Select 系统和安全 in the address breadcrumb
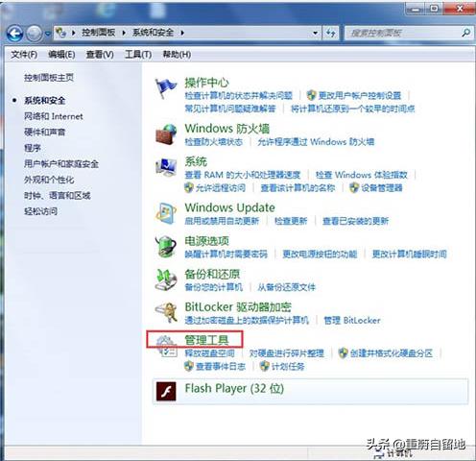The height and width of the screenshot is (461, 476). [154, 33]
